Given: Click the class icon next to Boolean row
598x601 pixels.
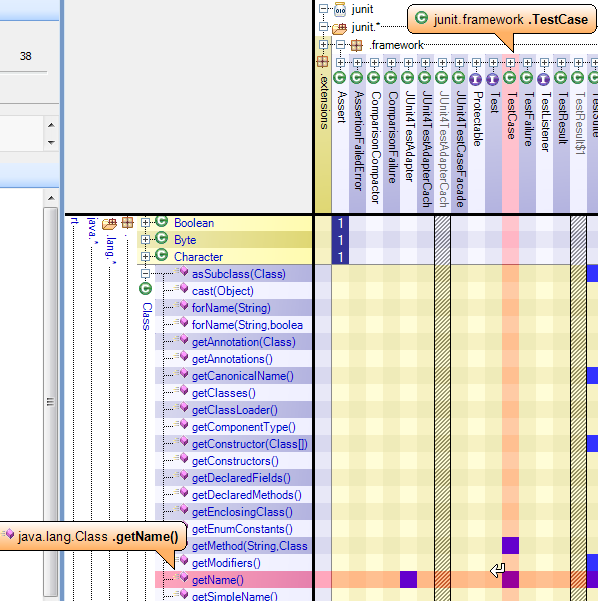Looking at the screenshot, I should [162, 221].
